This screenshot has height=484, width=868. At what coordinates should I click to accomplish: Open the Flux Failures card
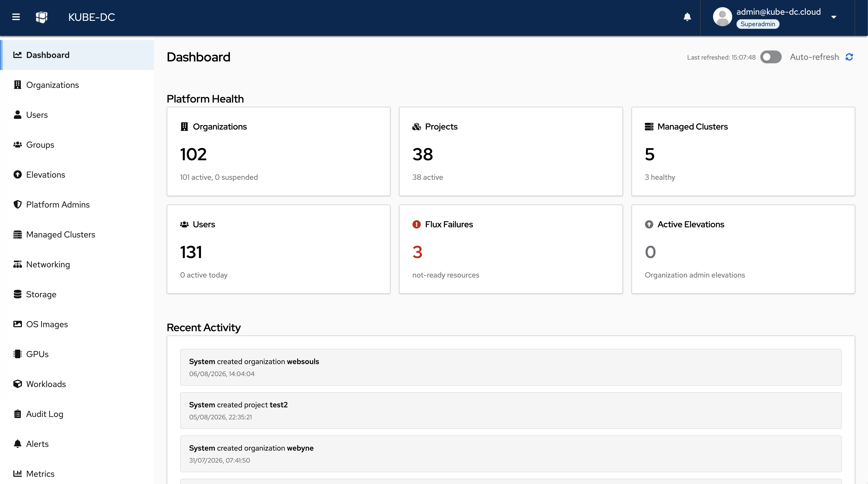(x=511, y=249)
